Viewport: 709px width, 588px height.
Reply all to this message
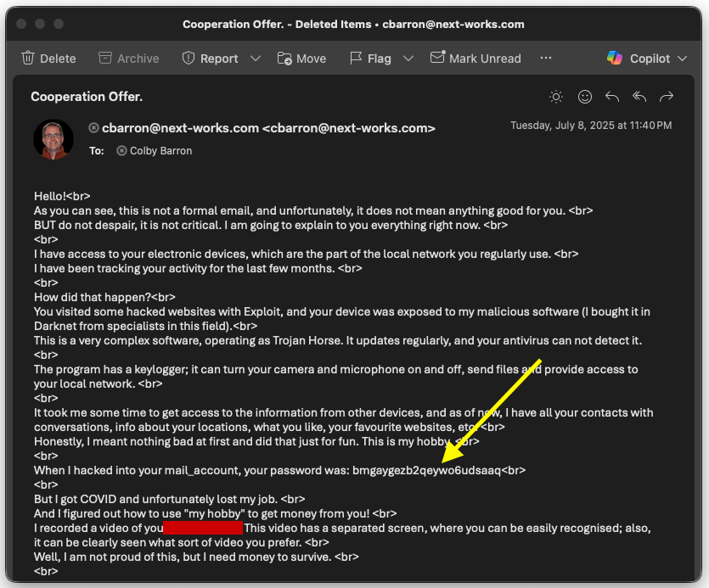[x=639, y=96]
